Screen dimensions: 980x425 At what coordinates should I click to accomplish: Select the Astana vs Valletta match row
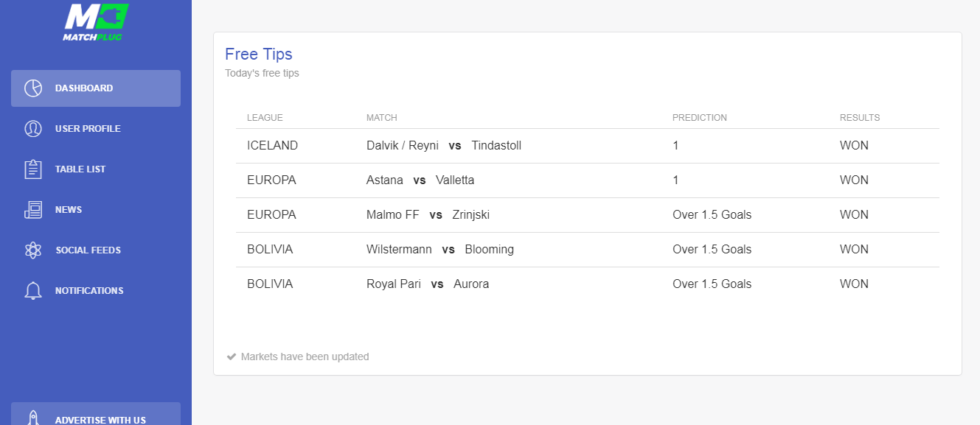click(x=588, y=180)
